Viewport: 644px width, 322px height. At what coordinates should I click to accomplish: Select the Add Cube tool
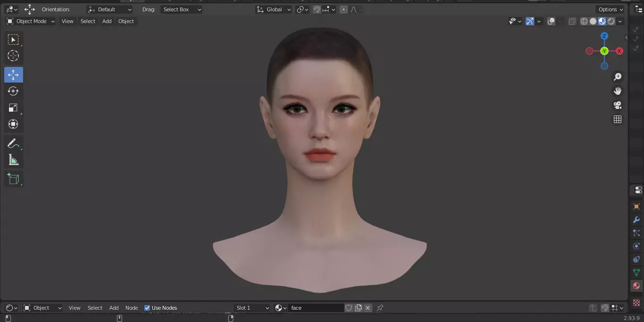pos(13,179)
